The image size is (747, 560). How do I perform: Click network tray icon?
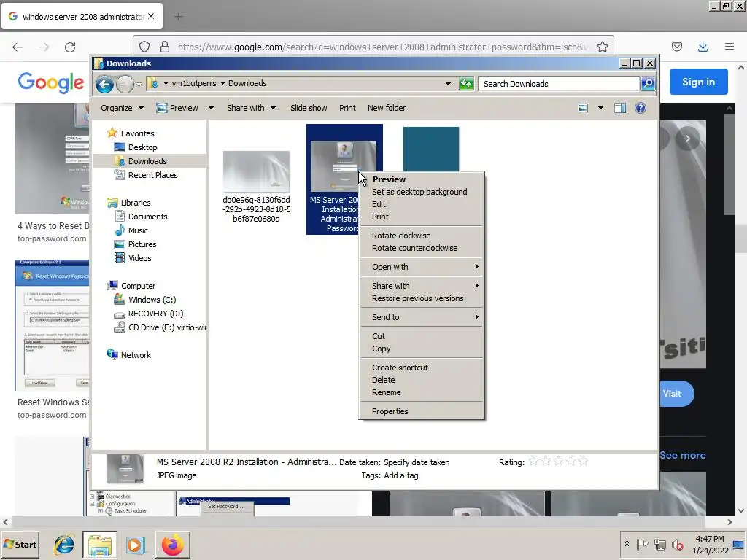(x=659, y=545)
